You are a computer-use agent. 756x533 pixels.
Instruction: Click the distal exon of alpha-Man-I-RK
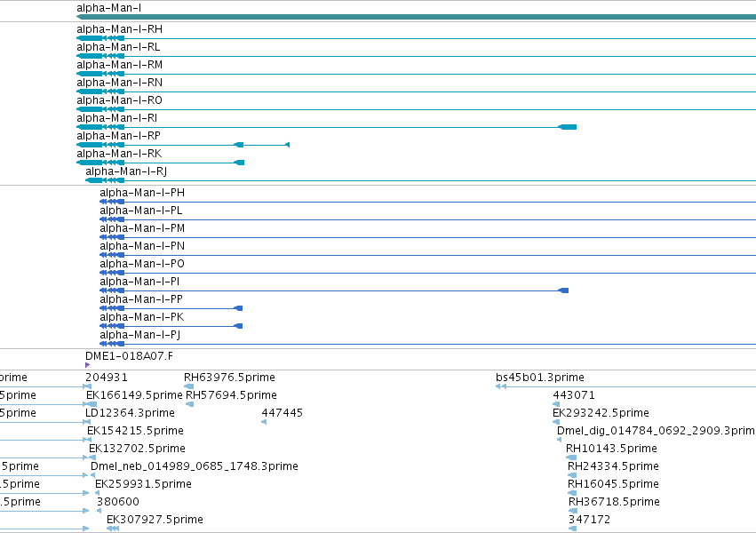[239, 163]
